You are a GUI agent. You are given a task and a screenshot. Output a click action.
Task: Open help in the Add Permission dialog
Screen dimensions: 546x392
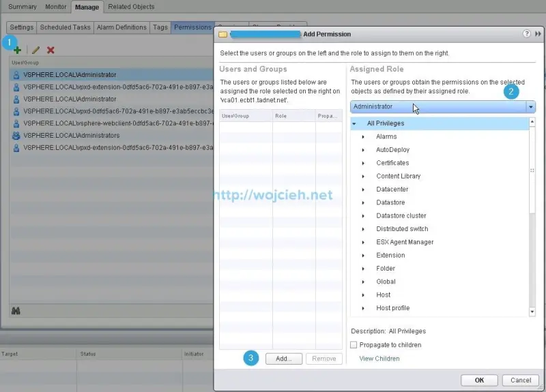coord(526,33)
